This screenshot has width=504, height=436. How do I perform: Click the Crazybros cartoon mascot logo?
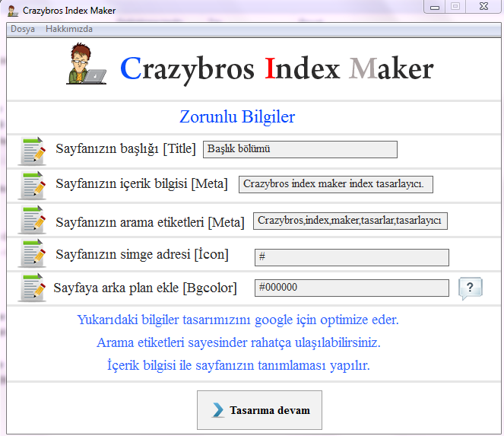point(87,64)
